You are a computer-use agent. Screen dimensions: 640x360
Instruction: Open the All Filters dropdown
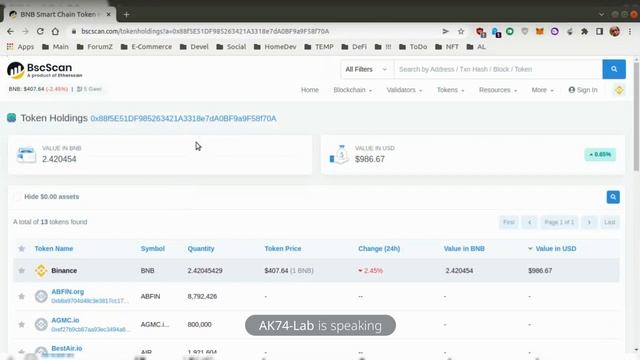point(366,69)
